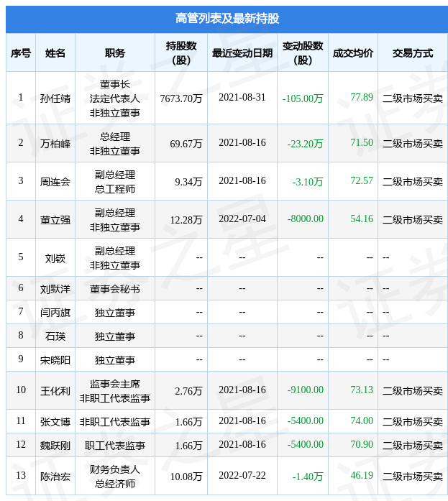Click the holding value 7673.70万

[181, 98]
